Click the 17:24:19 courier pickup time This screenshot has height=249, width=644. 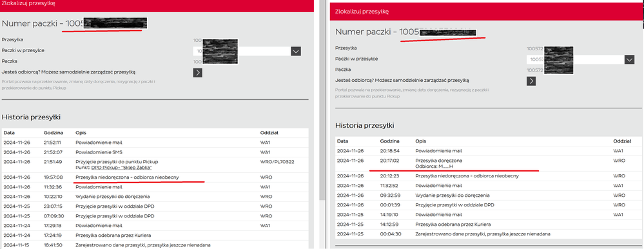(53, 235)
